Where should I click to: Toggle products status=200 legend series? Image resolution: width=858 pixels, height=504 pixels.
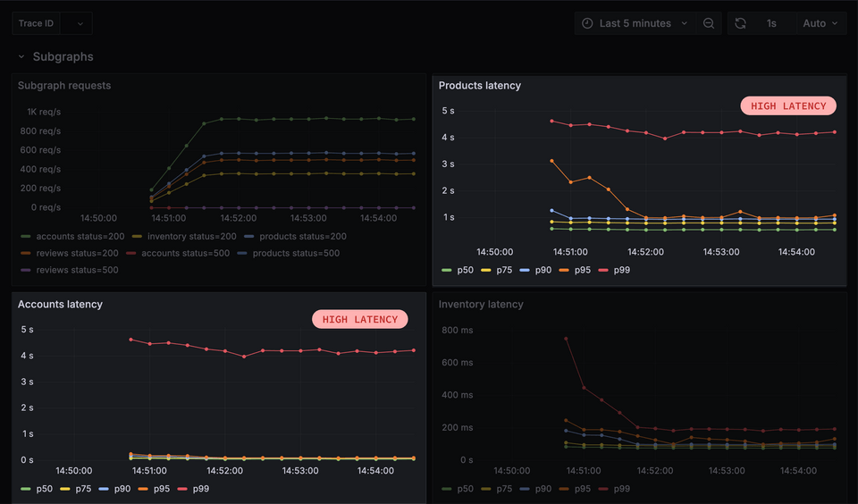point(303,237)
